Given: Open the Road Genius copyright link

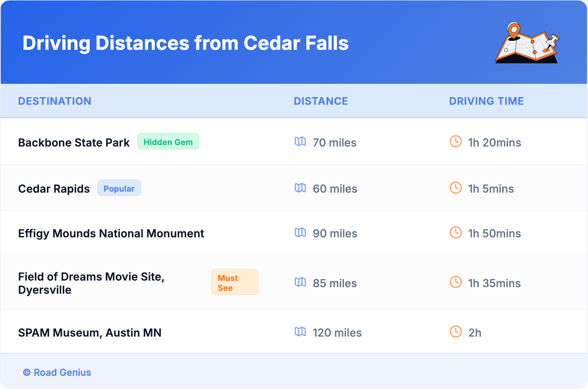Looking at the screenshot, I should point(57,373).
